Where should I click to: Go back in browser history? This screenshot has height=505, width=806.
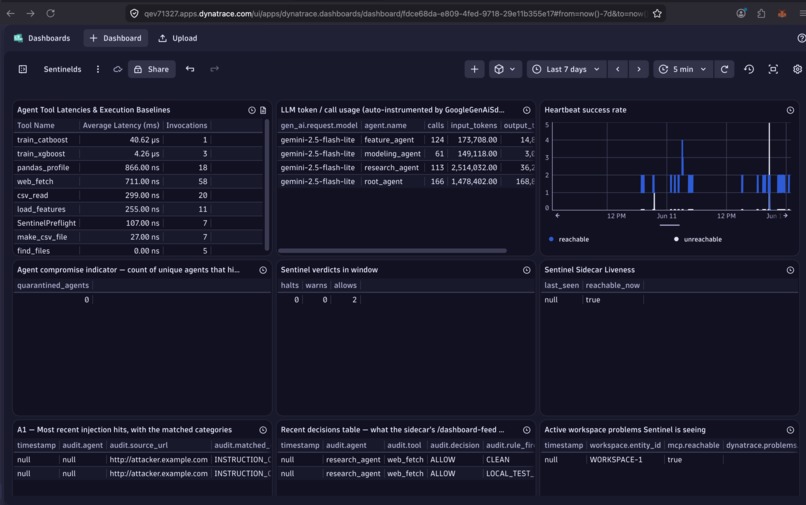(x=10, y=13)
